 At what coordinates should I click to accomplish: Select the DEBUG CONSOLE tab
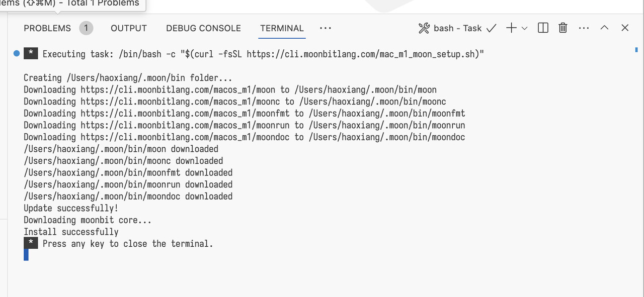coord(203,28)
